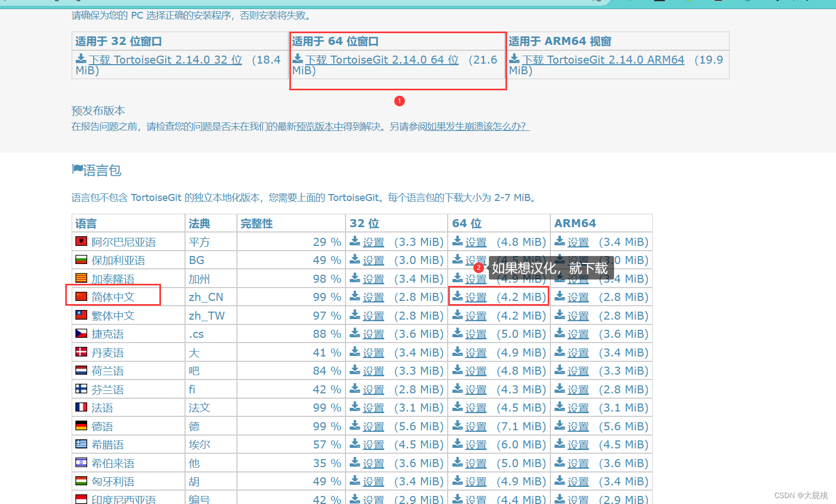Click the Czech flag icon
This screenshot has height=504, width=836.
(81, 334)
